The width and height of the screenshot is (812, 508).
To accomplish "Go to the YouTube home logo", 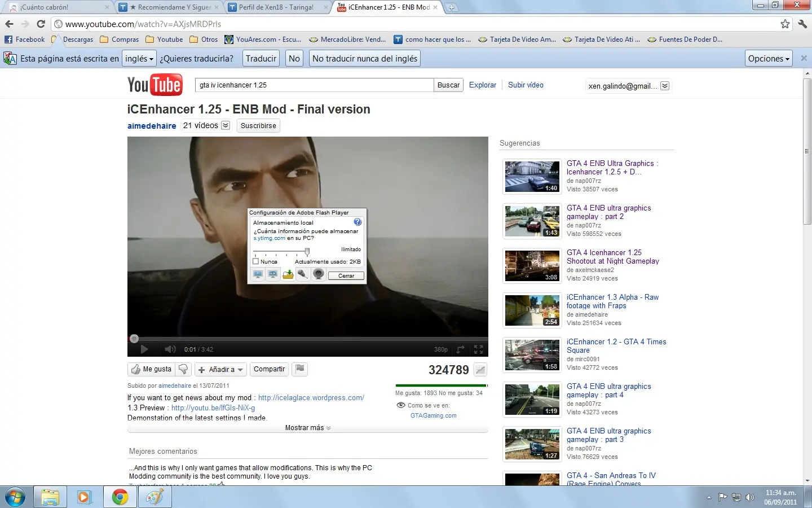I will coord(155,85).
